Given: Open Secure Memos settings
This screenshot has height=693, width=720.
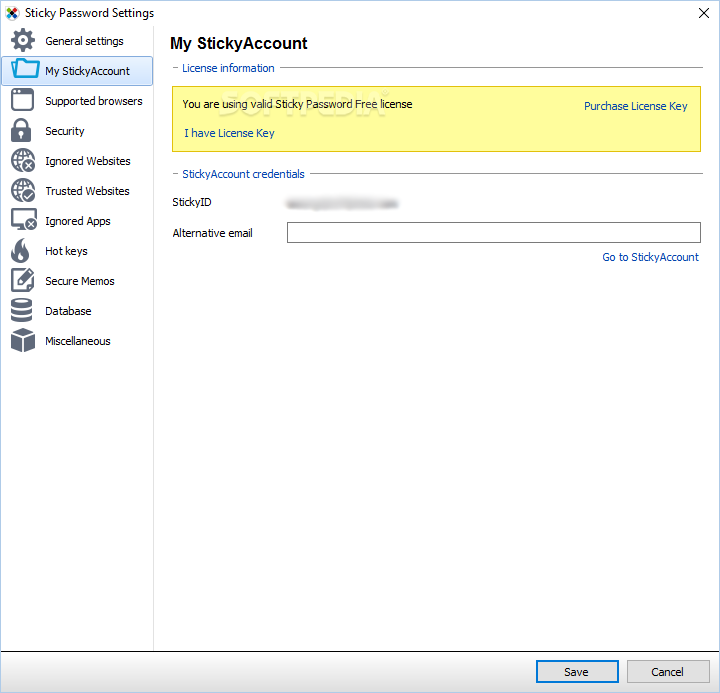Looking at the screenshot, I should [77, 281].
